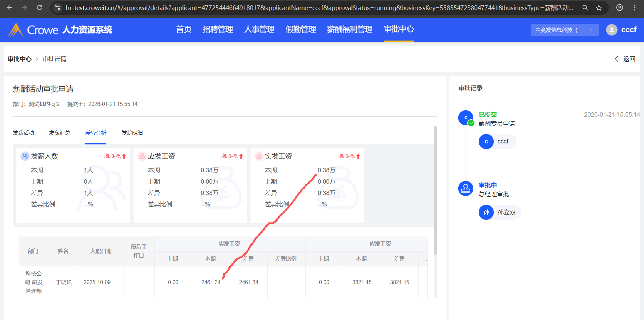Open the browser profile icon
This screenshot has width=644, height=320.
(620, 8)
